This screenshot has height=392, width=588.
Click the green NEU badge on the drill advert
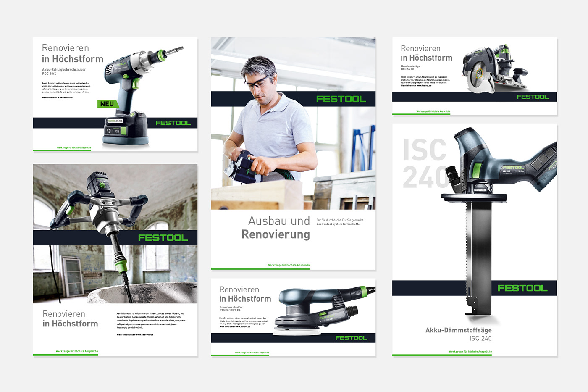108,103
